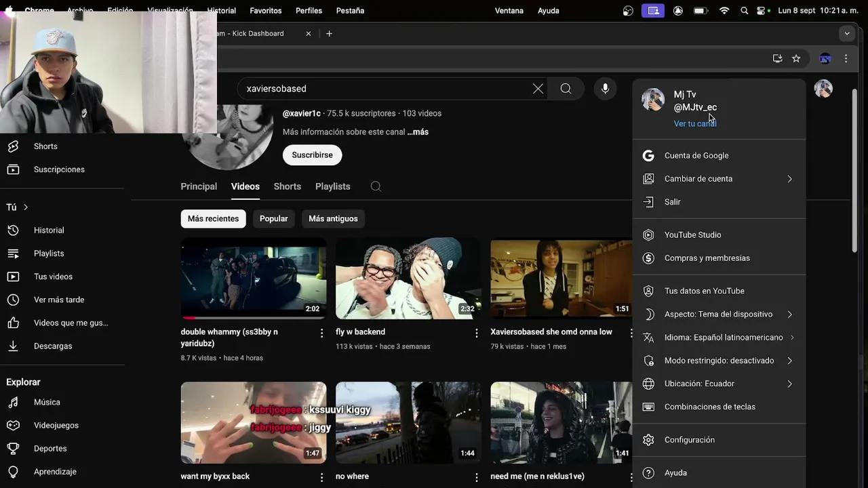
Task: Click the magnifier search button
Action: coord(566,89)
